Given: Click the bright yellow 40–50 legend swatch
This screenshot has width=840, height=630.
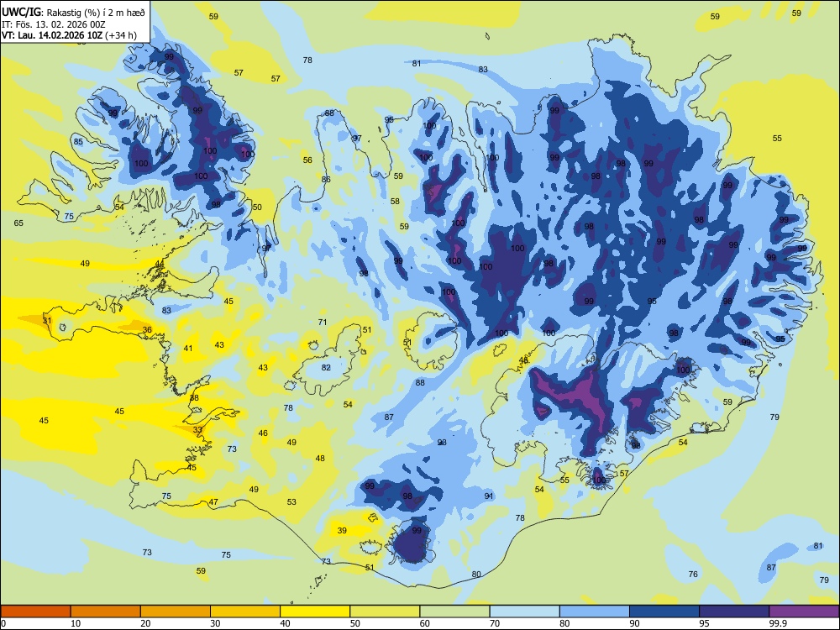Looking at the screenshot, I should [x=315, y=612].
